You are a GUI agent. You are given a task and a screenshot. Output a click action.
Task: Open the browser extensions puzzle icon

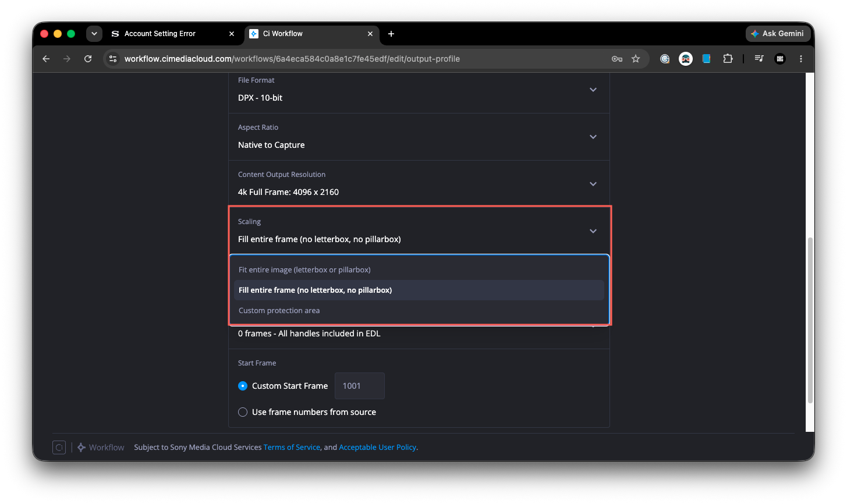(728, 59)
